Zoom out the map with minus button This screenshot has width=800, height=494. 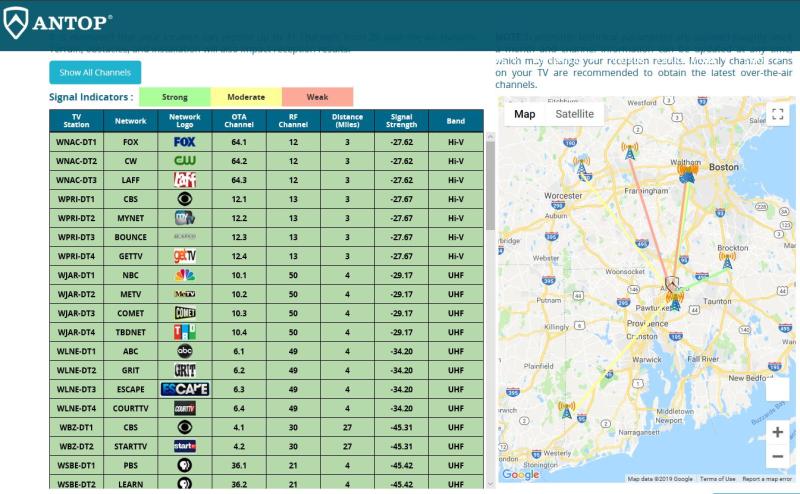click(x=778, y=456)
